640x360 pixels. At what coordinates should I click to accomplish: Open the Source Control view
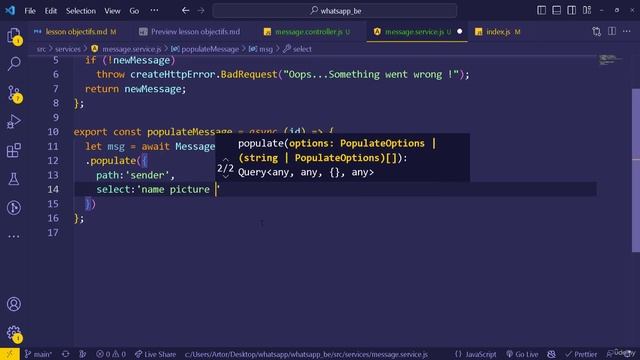[14, 93]
